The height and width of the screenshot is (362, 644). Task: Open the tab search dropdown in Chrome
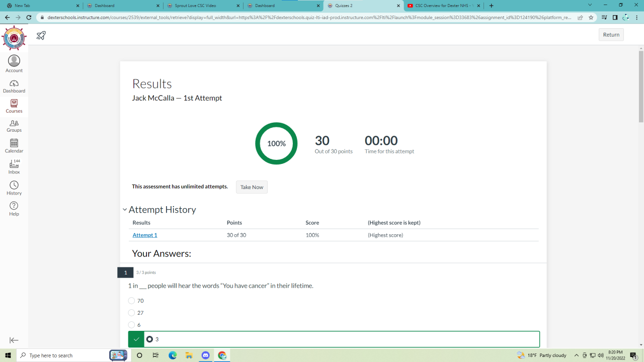pyautogui.click(x=590, y=5)
